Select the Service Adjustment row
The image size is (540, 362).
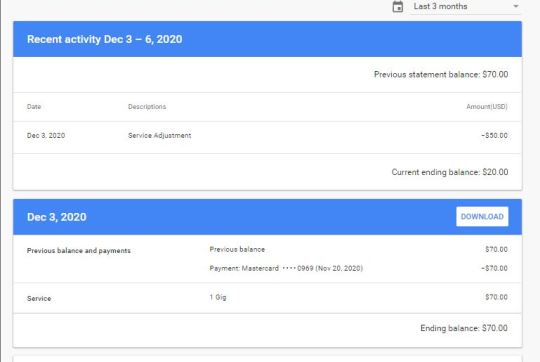[x=267, y=136]
